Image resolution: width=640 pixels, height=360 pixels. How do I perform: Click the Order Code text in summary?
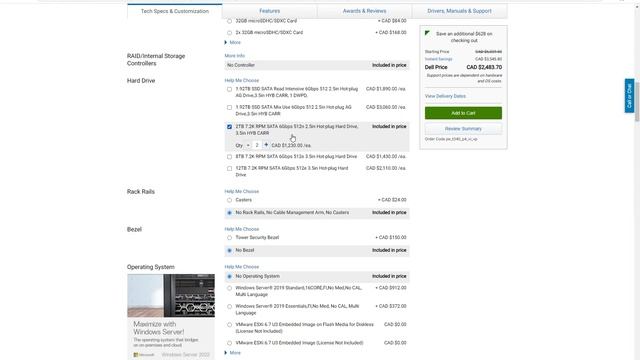tap(451, 139)
